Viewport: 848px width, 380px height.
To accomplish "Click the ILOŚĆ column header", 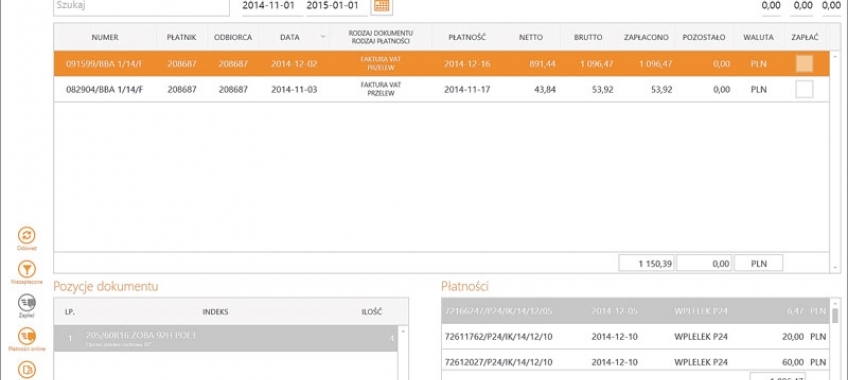I will coord(372,312).
